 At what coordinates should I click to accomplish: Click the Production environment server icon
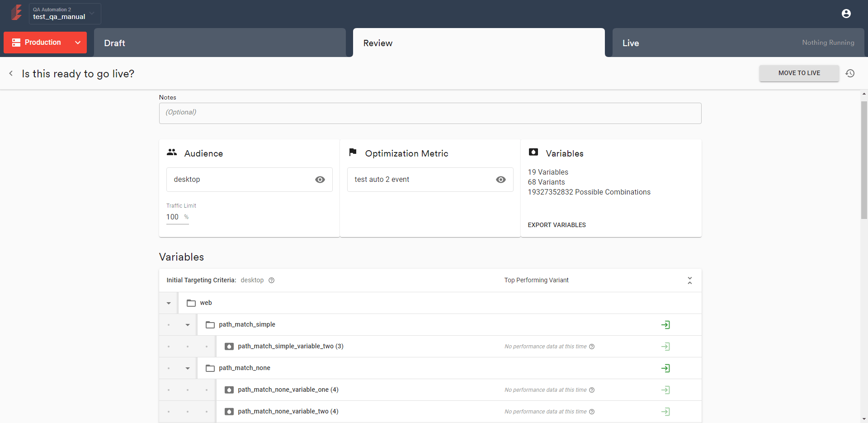pyautogui.click(x=16, y=43)
